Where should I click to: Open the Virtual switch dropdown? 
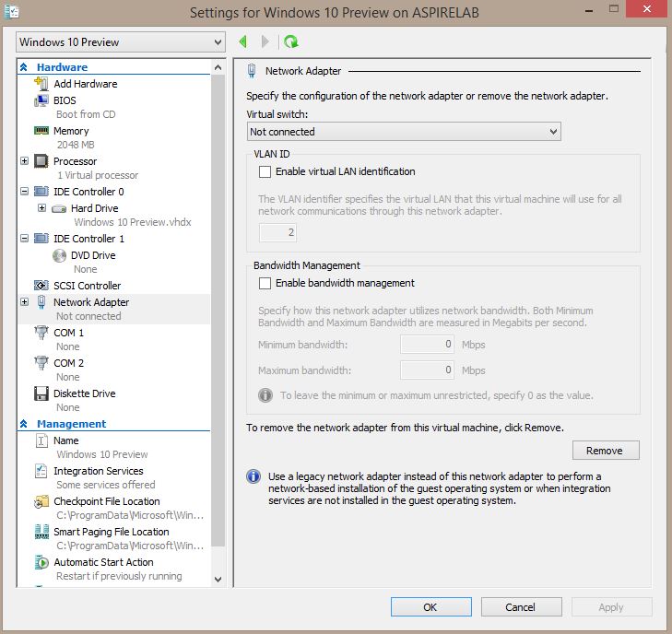(x=404, y=132)
